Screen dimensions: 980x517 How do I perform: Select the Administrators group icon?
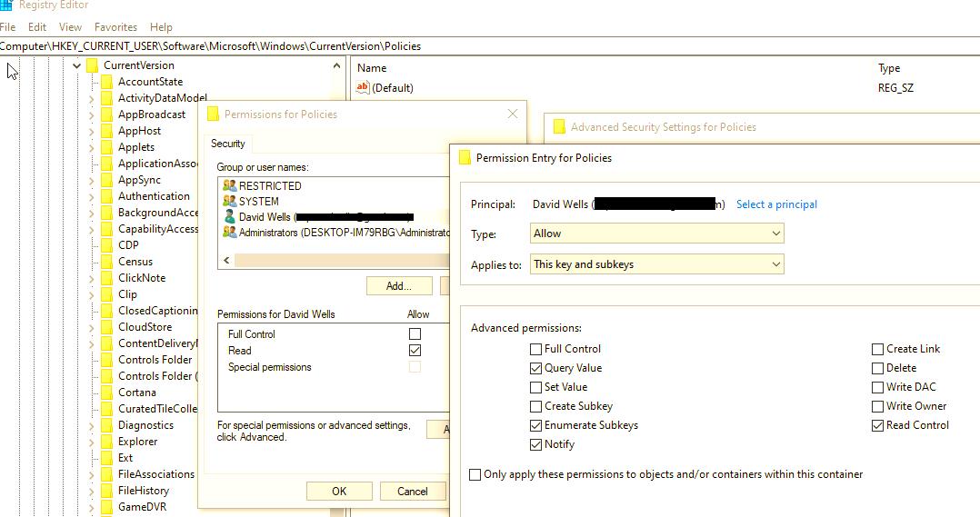[229, 233]
